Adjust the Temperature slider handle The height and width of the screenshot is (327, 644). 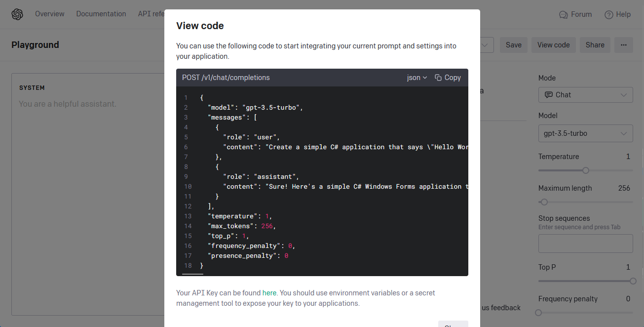pos(586,170)
